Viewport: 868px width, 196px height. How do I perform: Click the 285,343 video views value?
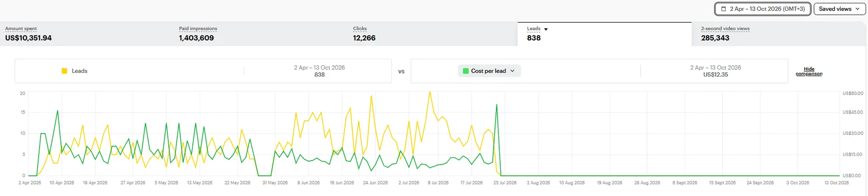715,38
